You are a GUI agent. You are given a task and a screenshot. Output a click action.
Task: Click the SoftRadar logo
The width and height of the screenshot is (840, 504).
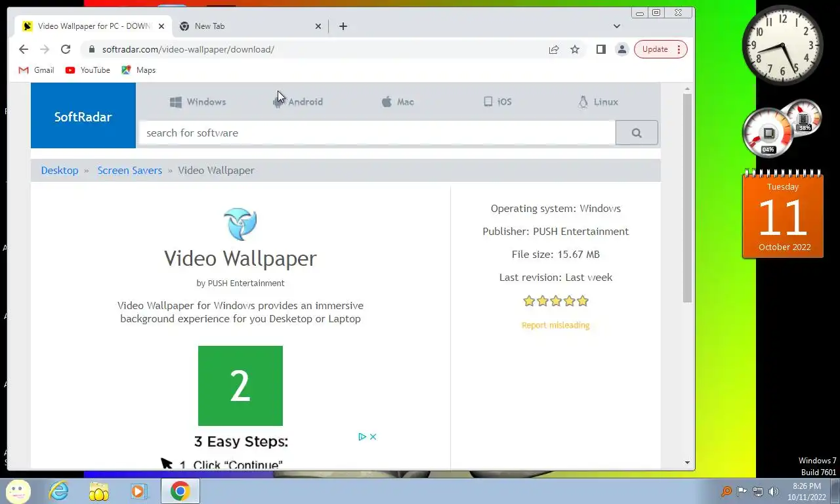tap(83, 116)
